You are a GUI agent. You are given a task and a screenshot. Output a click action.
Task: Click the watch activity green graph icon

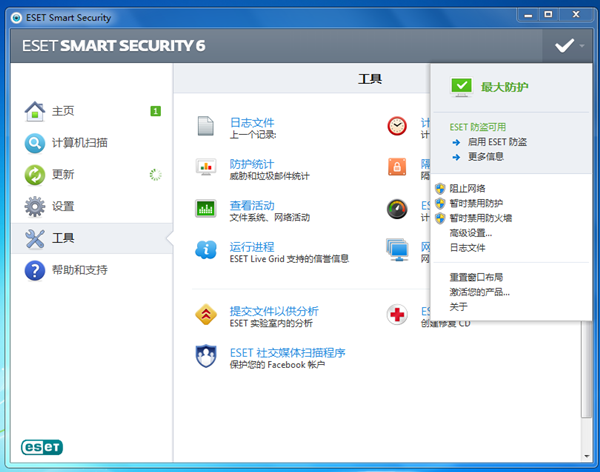point(206,208)
